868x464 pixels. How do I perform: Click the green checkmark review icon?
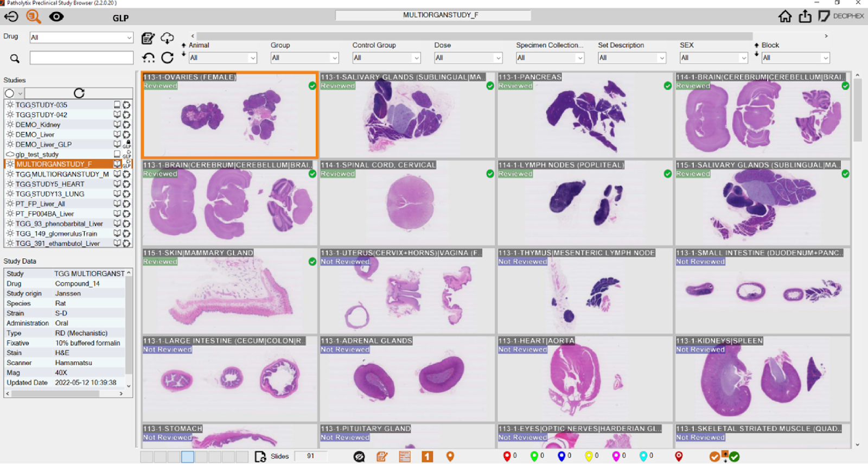[734, 456]
